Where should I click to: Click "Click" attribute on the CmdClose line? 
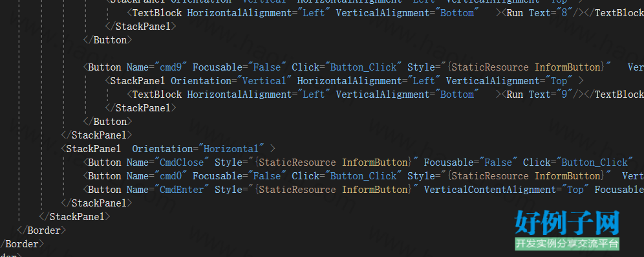click(x=537, y=162)
